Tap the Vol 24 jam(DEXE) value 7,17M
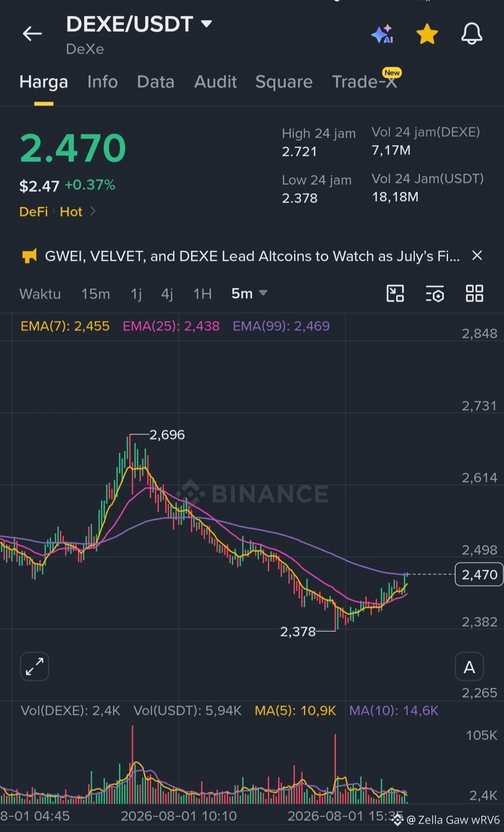Viewport: 504px width, 832px height. [x=391, y=150]
